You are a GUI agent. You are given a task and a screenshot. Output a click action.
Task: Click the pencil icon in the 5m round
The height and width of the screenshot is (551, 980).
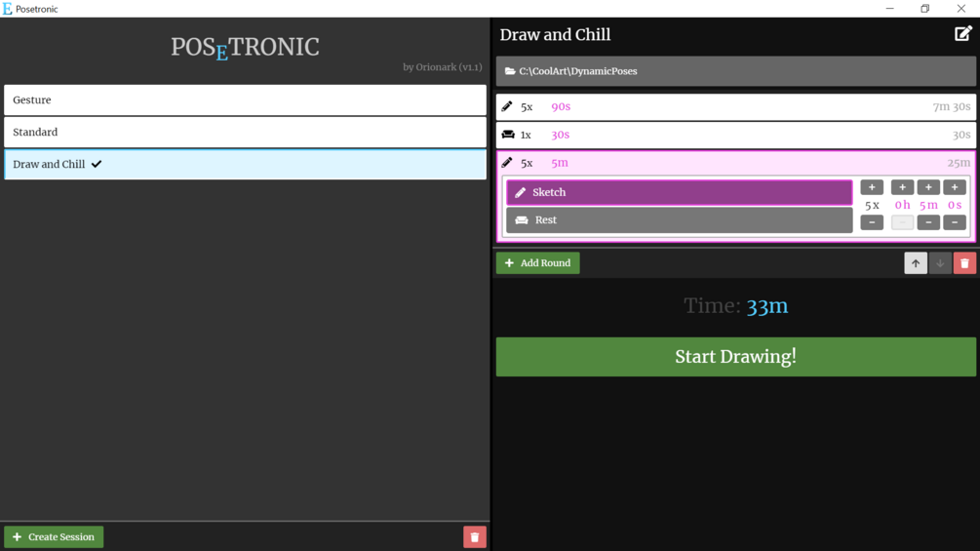pos(507,163)
